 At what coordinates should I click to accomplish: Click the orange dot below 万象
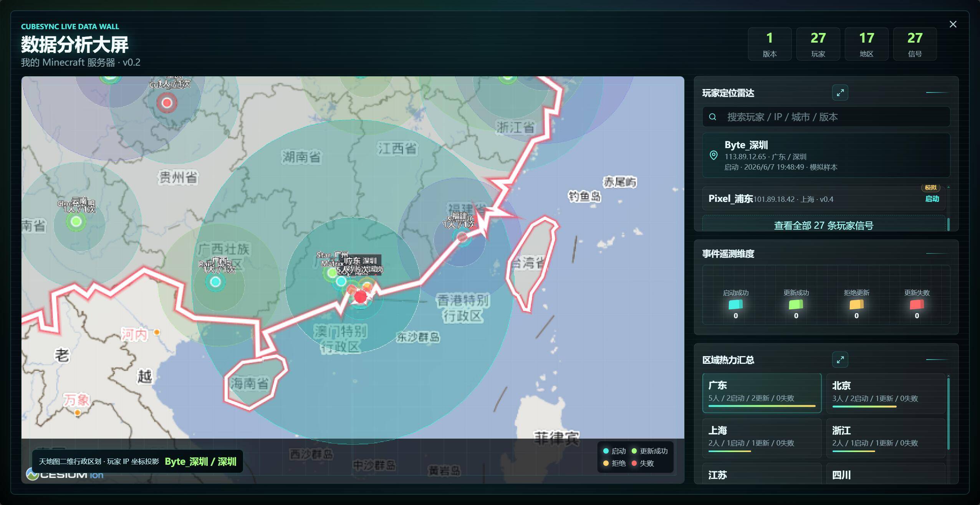(x=78, y=413)
